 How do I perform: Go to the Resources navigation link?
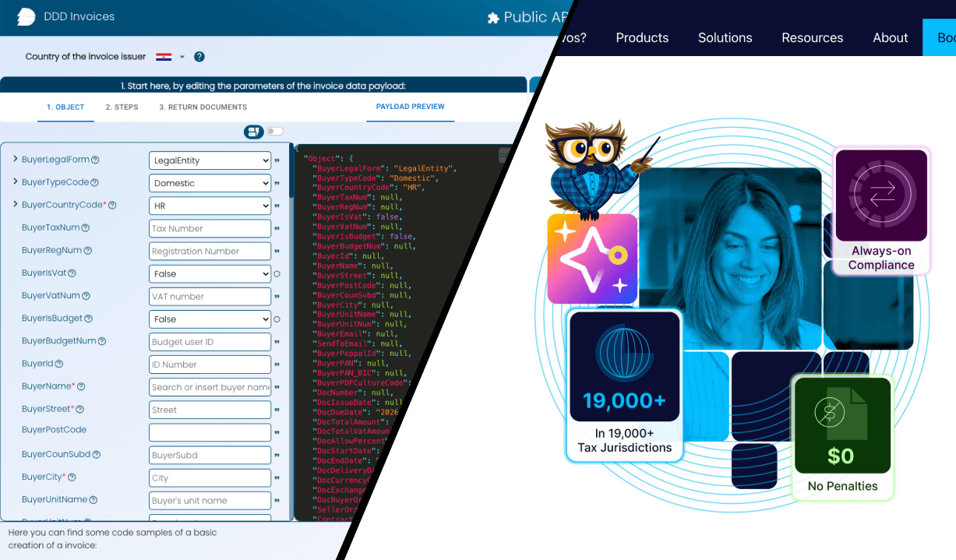[812, 37]
